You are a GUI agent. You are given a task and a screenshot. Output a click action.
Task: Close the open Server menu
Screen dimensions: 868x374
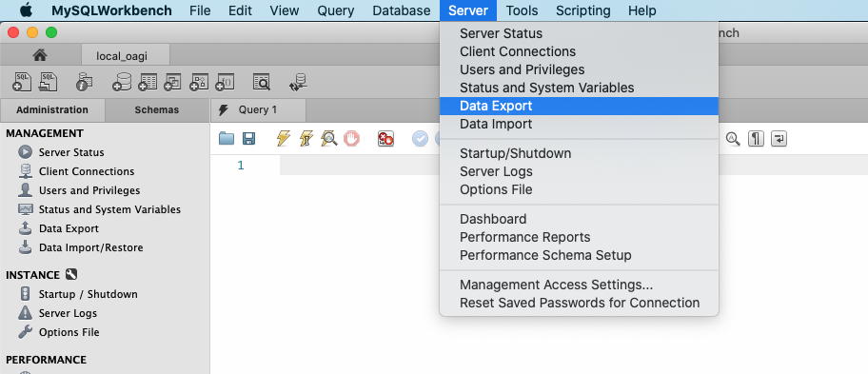coord(468,10)
